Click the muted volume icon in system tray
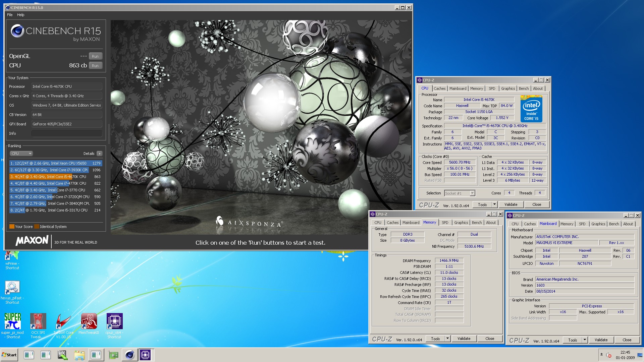Screen dimensions: 644x362 pyautogui.click(x=608, y=355)
